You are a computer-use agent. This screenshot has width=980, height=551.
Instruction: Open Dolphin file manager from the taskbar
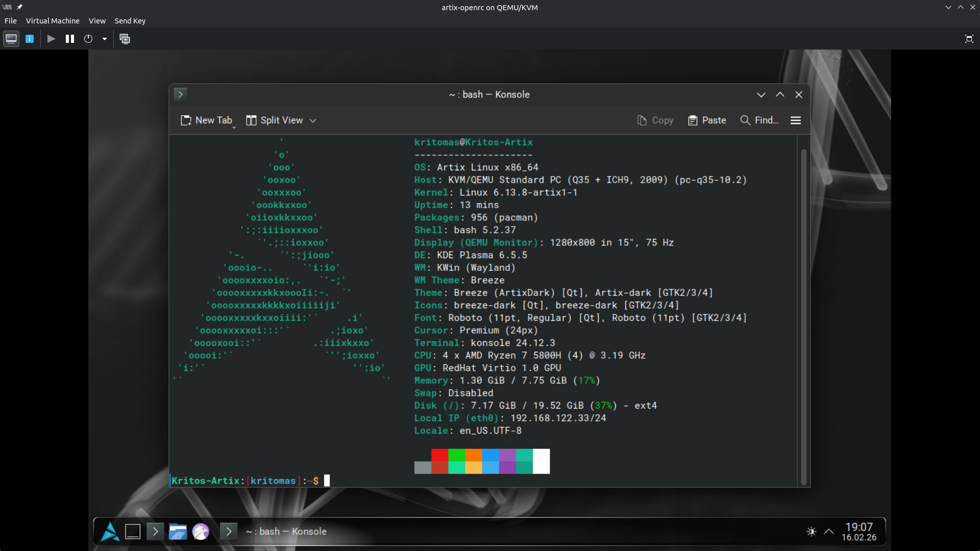pos(178,532)
